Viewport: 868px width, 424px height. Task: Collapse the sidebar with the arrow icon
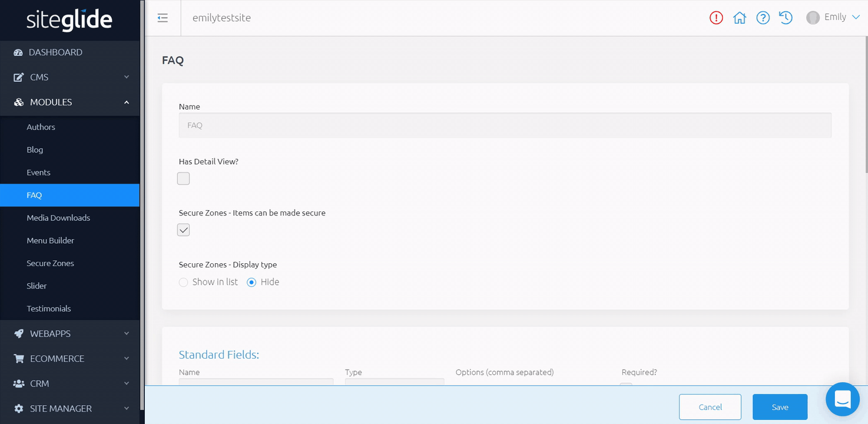163,18
